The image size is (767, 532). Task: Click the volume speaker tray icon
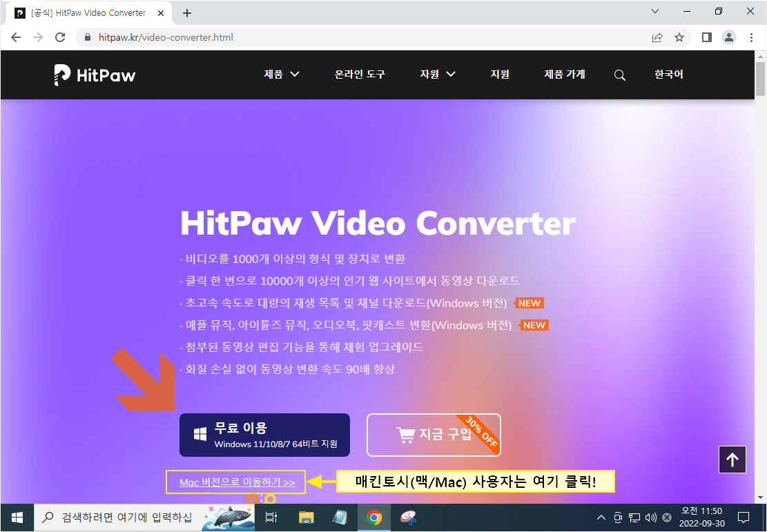pos(650,518)
